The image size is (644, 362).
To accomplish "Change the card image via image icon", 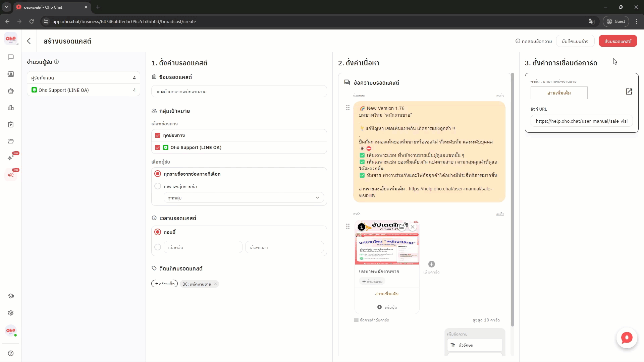I will pos(401,227).
